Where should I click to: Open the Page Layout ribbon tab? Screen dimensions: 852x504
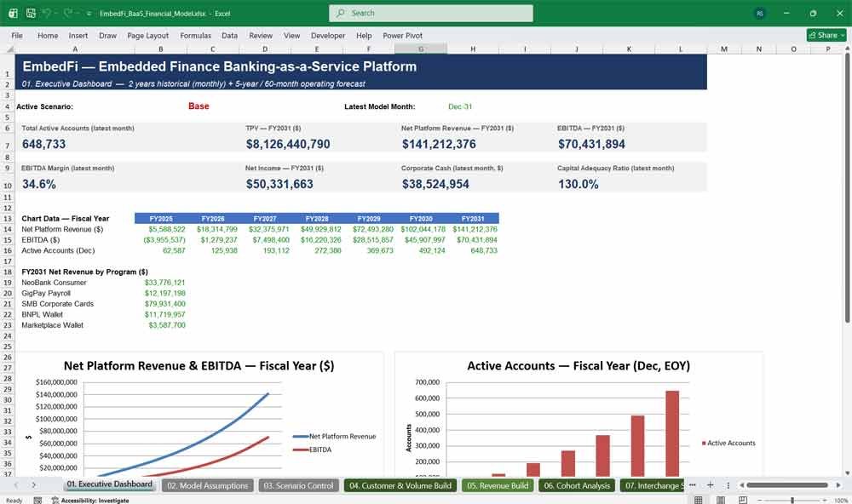pyautogui.click(x=147, y=35)
